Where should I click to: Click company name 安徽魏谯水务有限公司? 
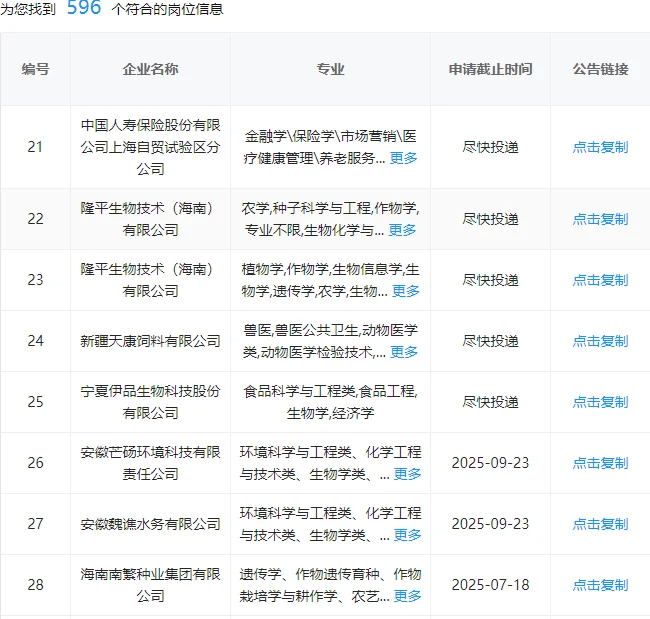[150, 524]
